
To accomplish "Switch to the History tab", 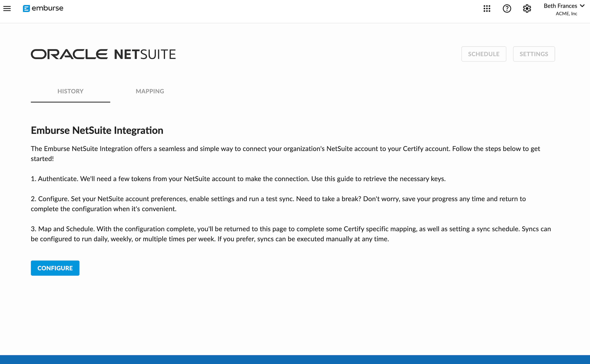I will [x=70, y=91].
